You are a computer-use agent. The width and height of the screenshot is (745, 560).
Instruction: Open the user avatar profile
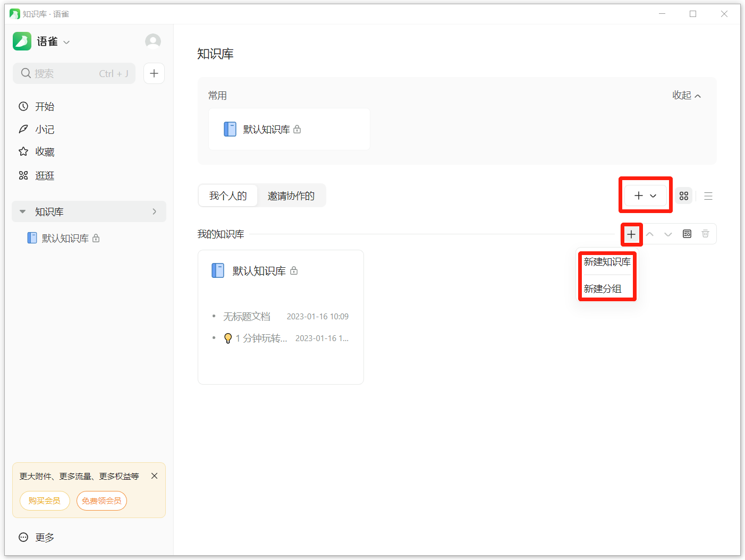(153, 41)
